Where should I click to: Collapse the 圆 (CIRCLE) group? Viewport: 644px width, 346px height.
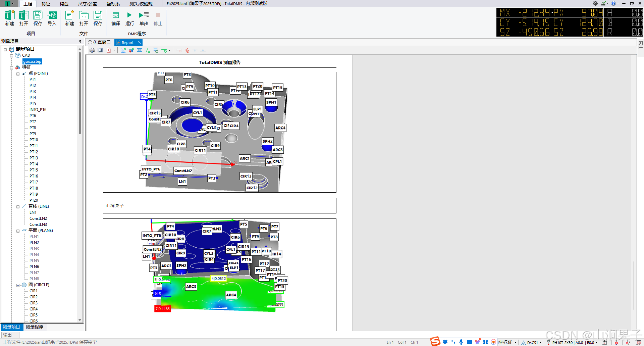(x=18, y=285)
